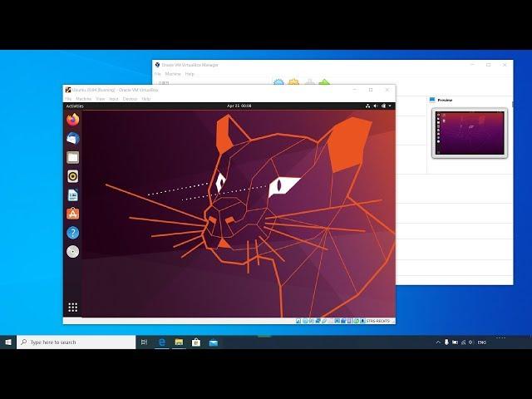Click the Preview section header in Manager
The image size is (532, 399).
point(445,100)
